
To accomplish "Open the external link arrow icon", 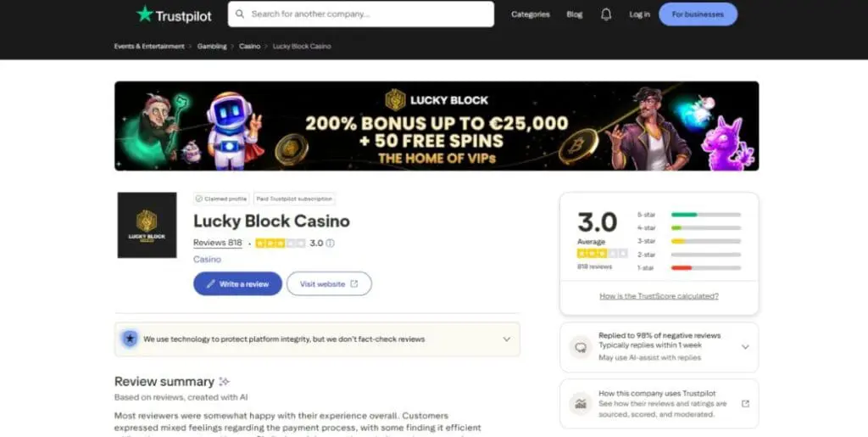I will point(745,404).
